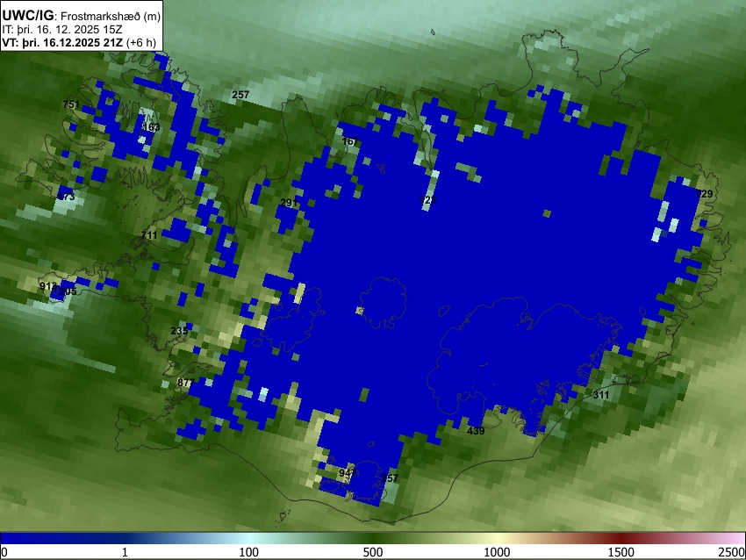Click the '0' label on the color scale

tap(4, 552)
